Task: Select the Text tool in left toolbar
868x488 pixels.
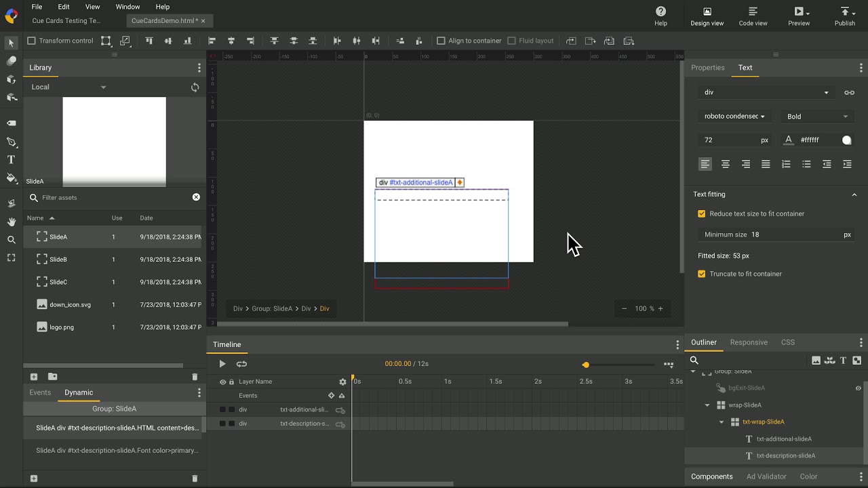Action: point(11,160)
